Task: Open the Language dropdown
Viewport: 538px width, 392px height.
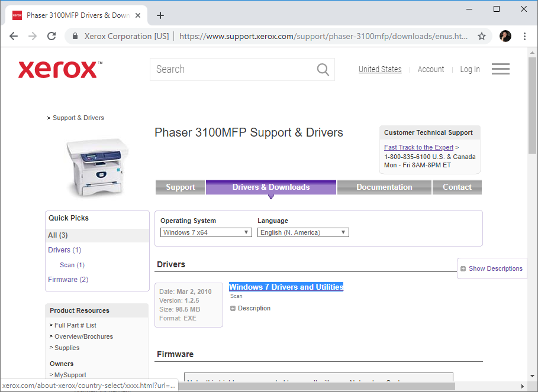Action: (x=303, y=232)
